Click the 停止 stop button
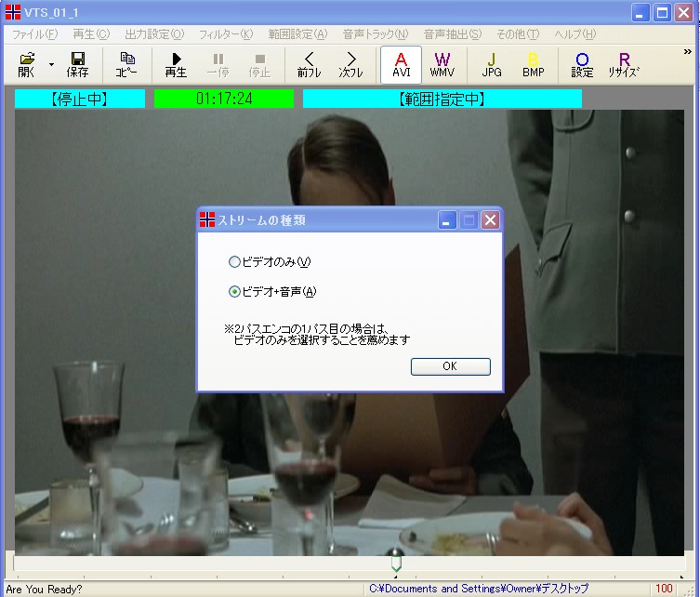Screen dimensions: 700x597 click(x=259, y=65)
